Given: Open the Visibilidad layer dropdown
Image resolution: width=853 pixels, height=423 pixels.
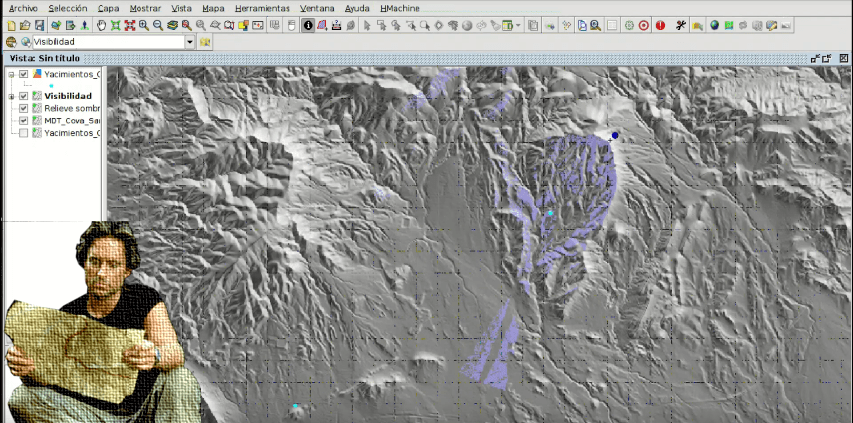Looking at the screenshot, I should coord(190,42).
